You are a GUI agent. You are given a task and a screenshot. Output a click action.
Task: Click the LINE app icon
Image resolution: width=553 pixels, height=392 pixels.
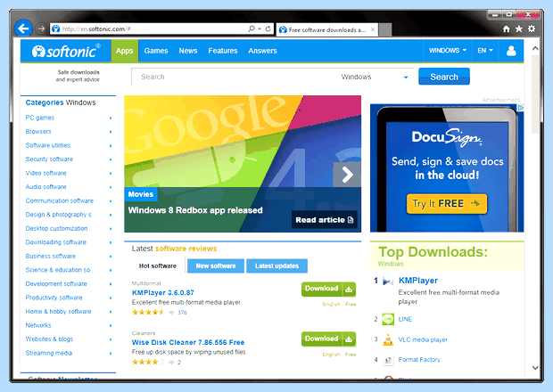click(388, 319)
